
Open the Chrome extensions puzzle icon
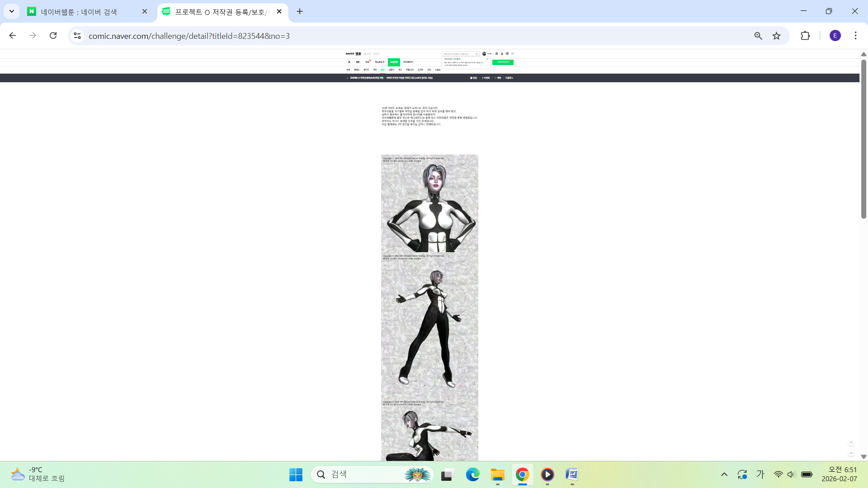pos(805,36)
